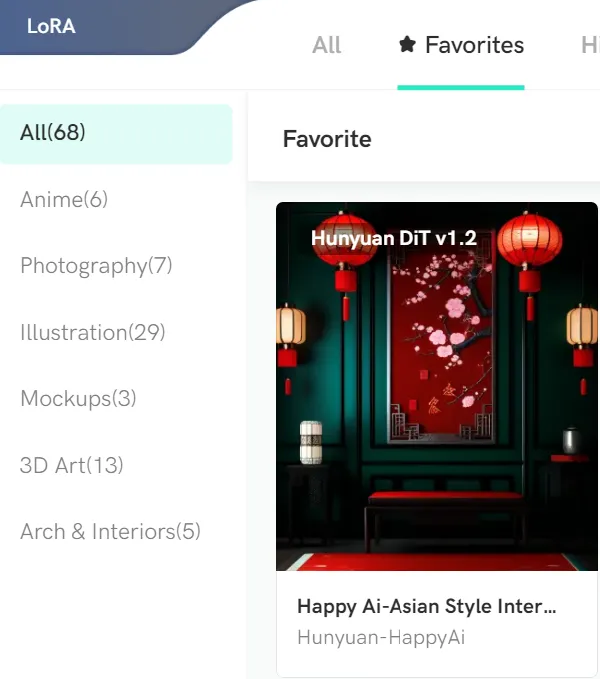Show the Illustration(29) models
Image resolution: width=600 pixels, height=679 pixels.
tap(93, 333)
